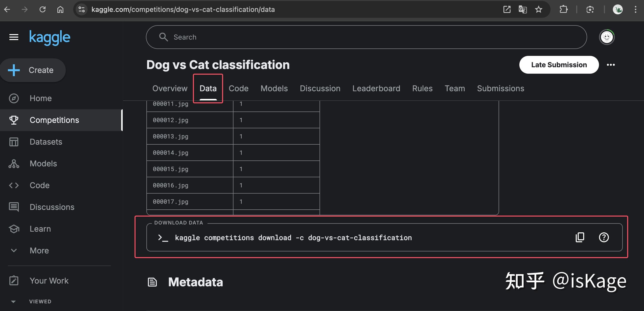Reload the browser page

[x=43, y=9]
